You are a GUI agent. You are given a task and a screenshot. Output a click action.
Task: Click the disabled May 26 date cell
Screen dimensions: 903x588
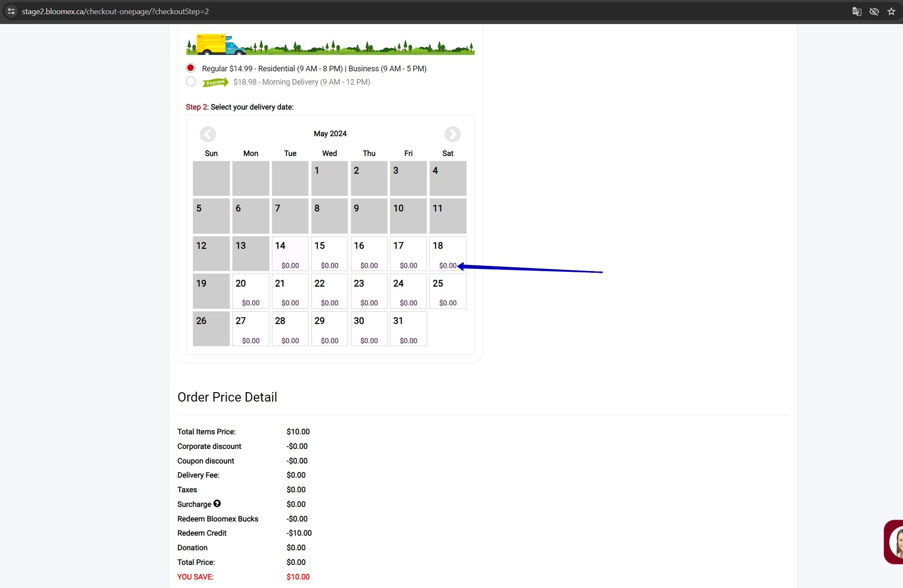tap(211, 329)
